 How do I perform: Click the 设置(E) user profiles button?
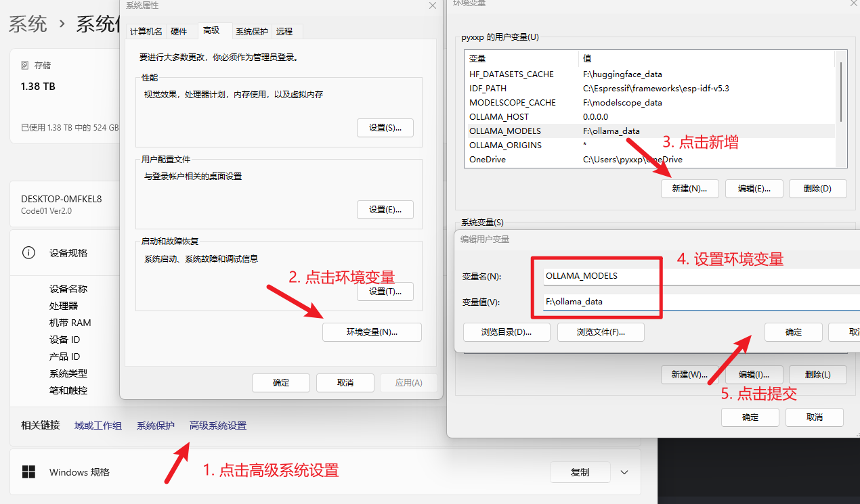pyautogui.click(x=385, y=210)
